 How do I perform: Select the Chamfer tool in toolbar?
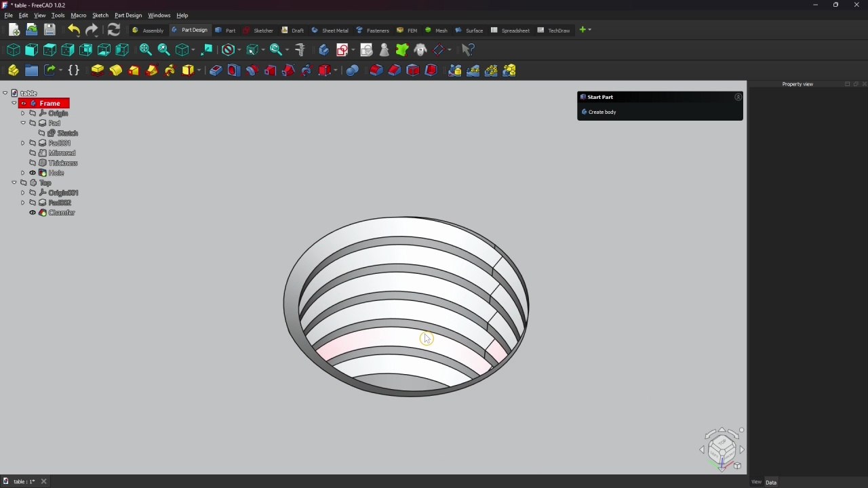395,70
